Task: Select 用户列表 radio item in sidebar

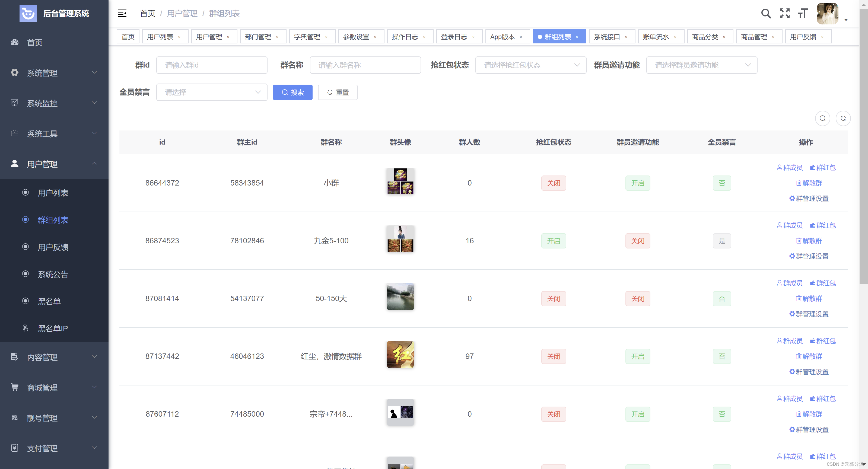Action: tap(53, 193)
